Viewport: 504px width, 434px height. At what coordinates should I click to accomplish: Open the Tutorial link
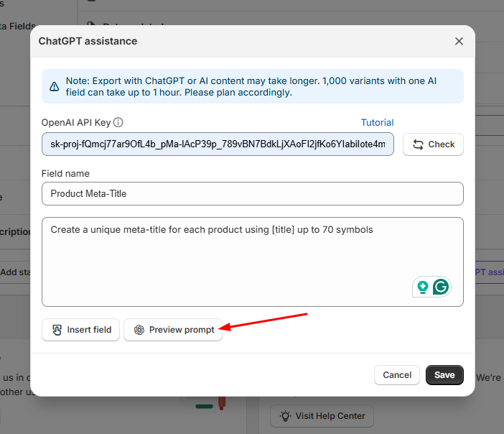[377, 123]
